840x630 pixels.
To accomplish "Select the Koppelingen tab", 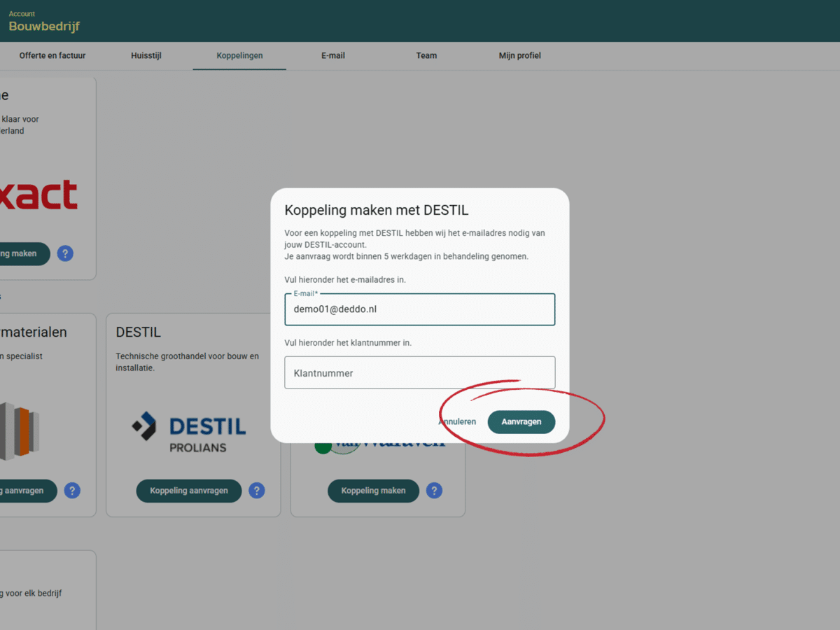I will (239, 56).
